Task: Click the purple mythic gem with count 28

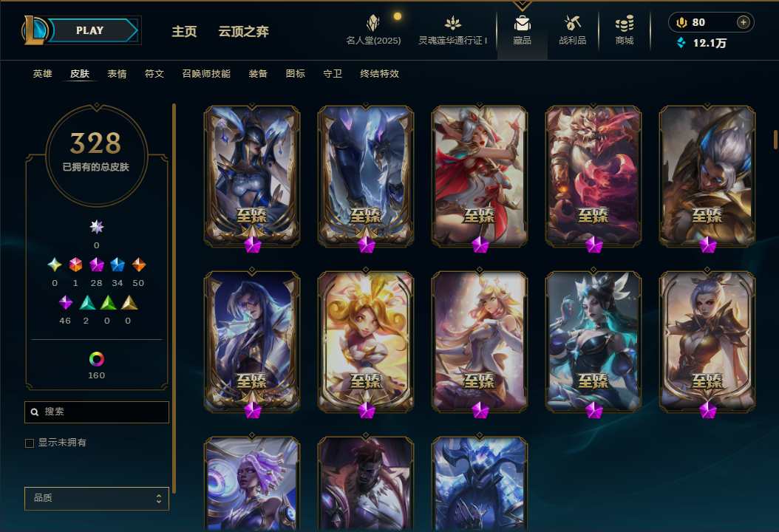Action: click(96, 265)
